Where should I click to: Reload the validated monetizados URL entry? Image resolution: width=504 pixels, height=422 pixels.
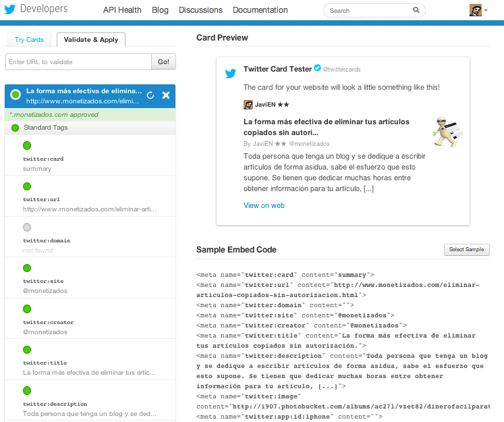tap(150, 95)
